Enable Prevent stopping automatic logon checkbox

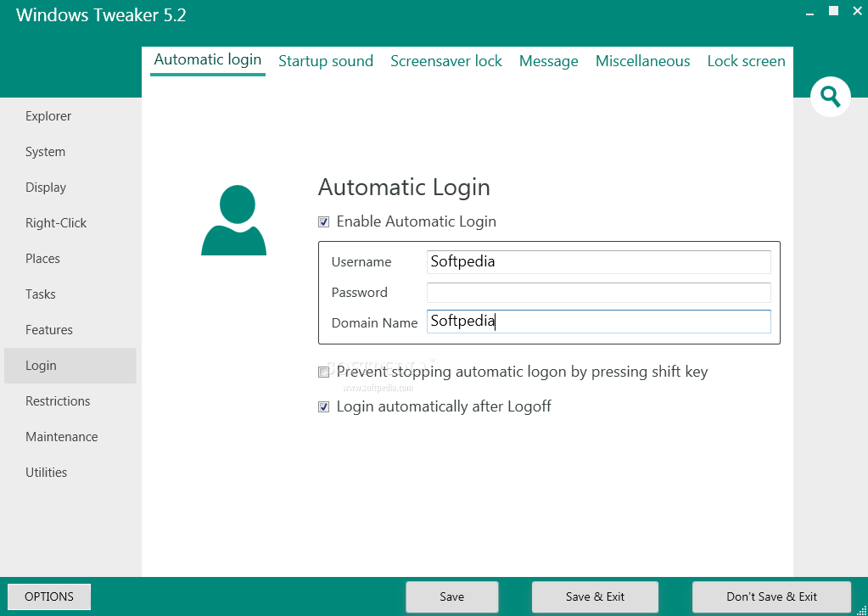pos(324,372)
